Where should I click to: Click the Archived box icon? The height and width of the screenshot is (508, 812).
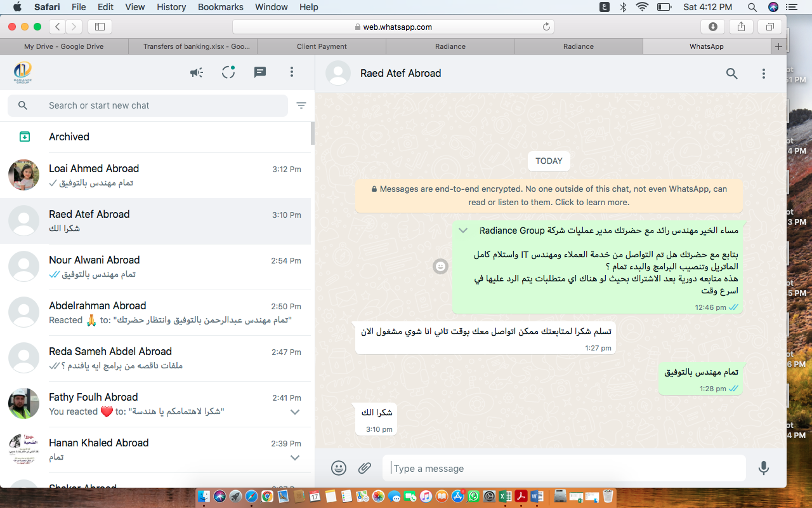point(24,137)
